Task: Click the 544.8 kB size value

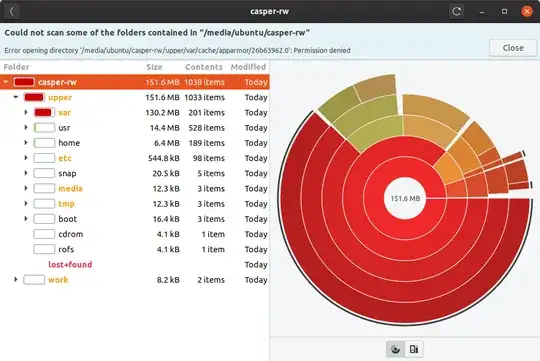Action: [x=164, y=158]
